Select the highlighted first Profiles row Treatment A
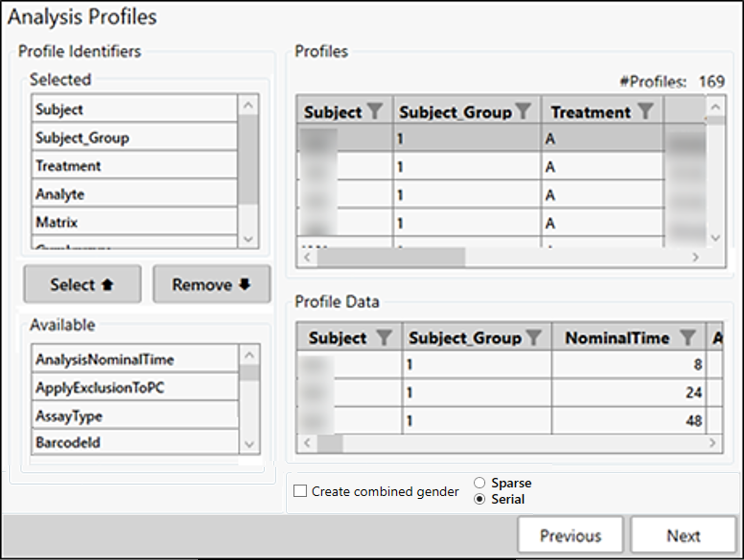Screen dimensions: 744x560 (x=602, y=138)
